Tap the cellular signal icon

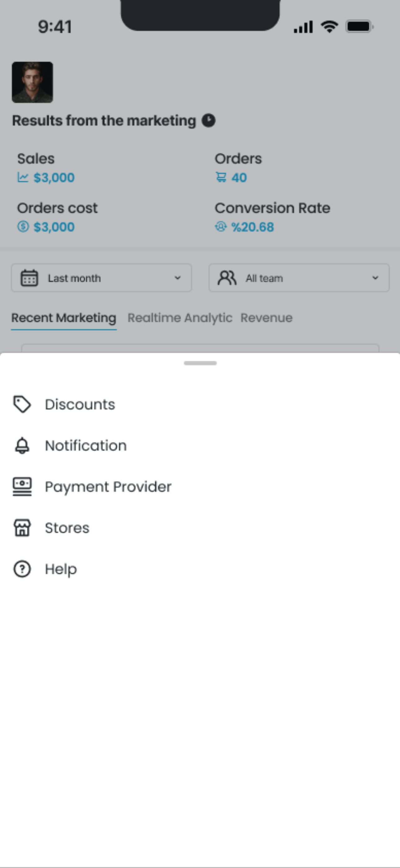point(303,27)
